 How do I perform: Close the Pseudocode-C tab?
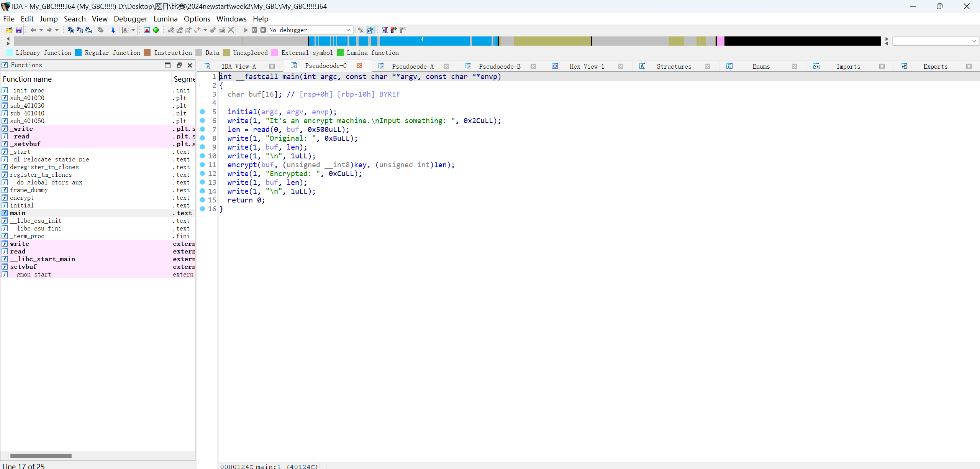359,66
